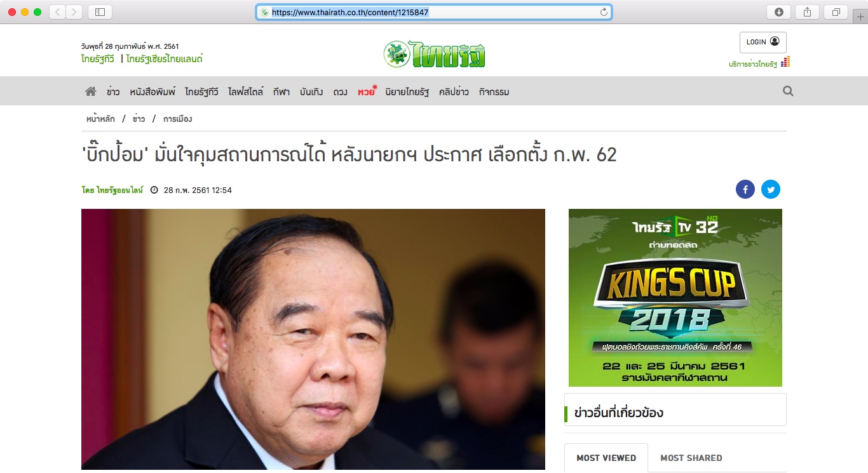The width and height of the screenshot is (868, 473).
Task: Click the การเมือง breadcrumb link
Action: 177,119
